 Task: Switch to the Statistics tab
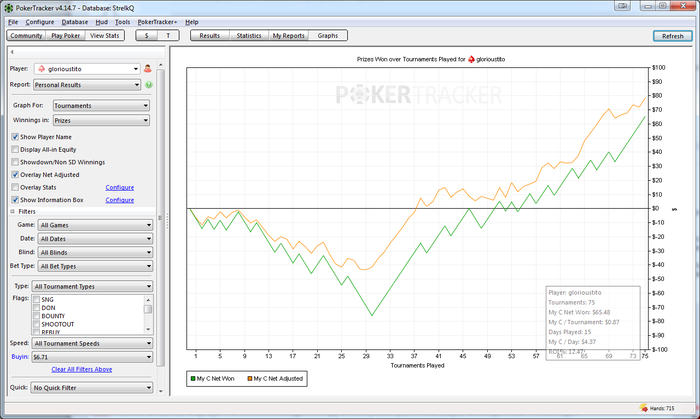pos(249,36)
